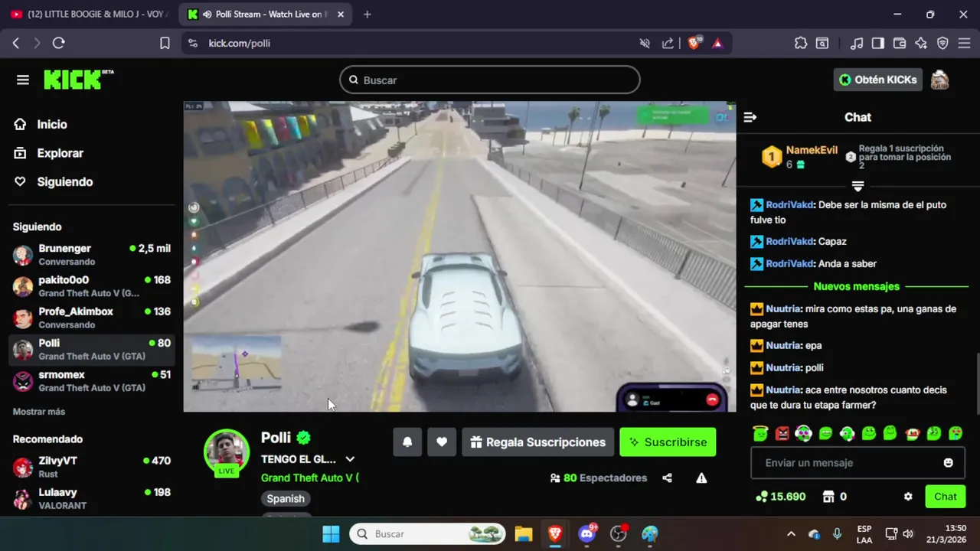Click Obtén KICKs button
The image size is (980, 551).
click(878, 80)
